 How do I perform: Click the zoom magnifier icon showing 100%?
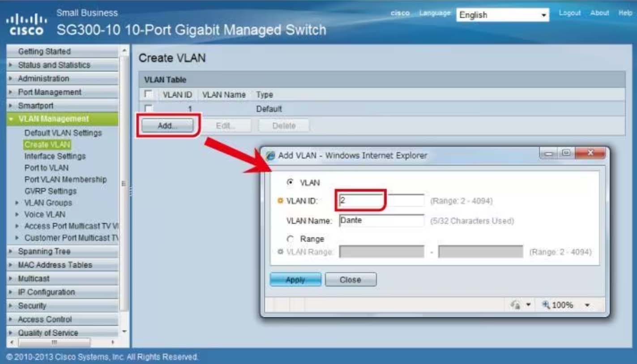click(x=546, y=305)
